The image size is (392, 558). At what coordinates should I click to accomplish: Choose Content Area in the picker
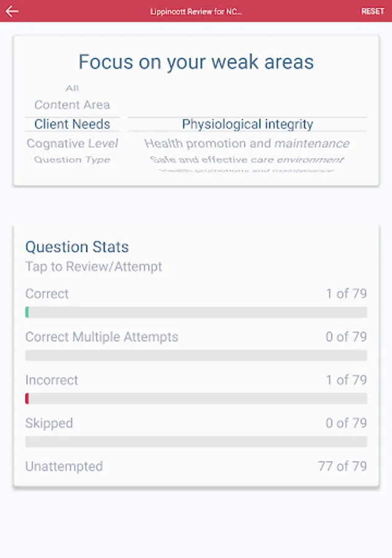[x=72, y=105]
